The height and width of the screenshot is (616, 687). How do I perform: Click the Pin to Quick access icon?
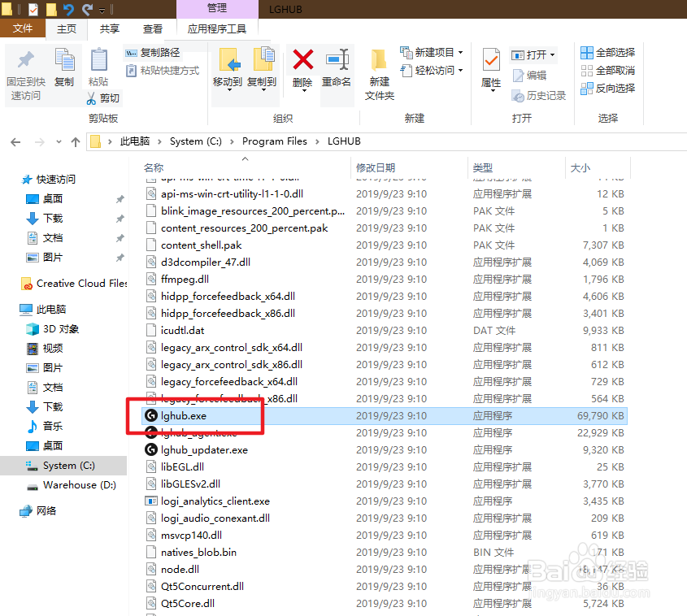(x=26, y=60)
